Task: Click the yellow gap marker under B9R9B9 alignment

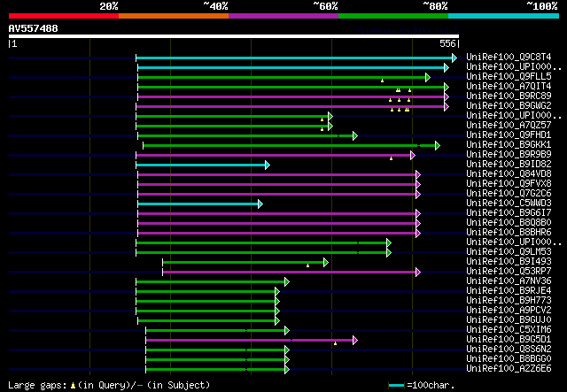Action: pyautogui.click(x=391, y=158)
